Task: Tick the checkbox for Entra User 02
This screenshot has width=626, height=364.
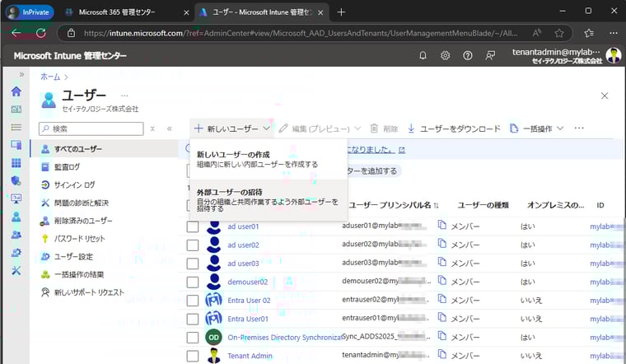Action: click(x=193, y=301)
